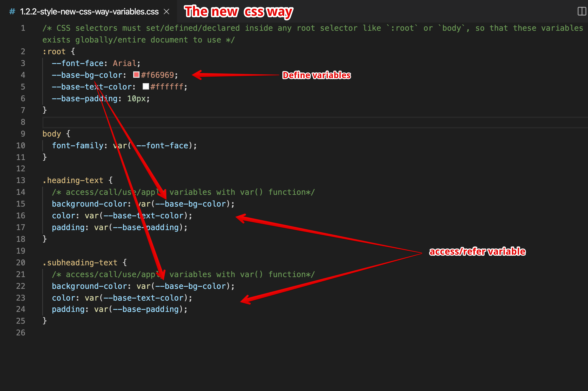
Task: Click the --base-bg-color variable name
Action: point(86,75)
